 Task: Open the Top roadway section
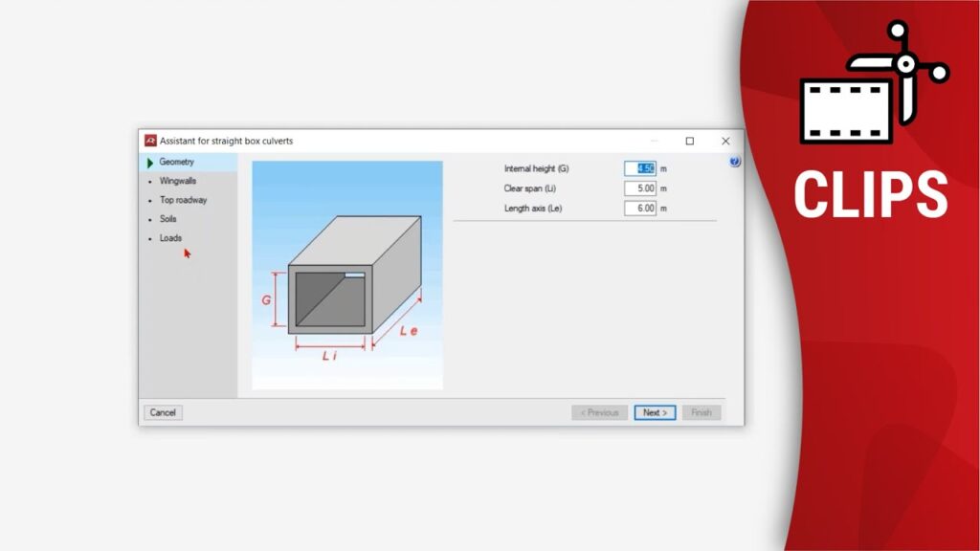pos(183,200)
